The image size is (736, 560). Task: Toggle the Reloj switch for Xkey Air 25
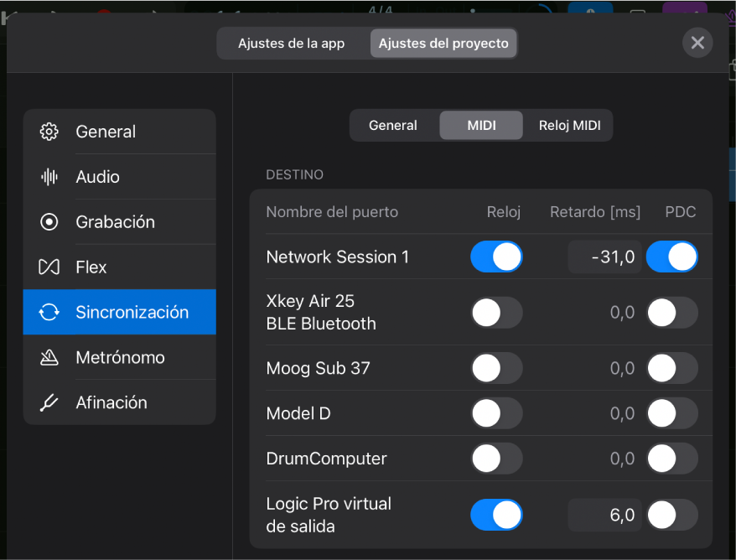tap(496, 312)
